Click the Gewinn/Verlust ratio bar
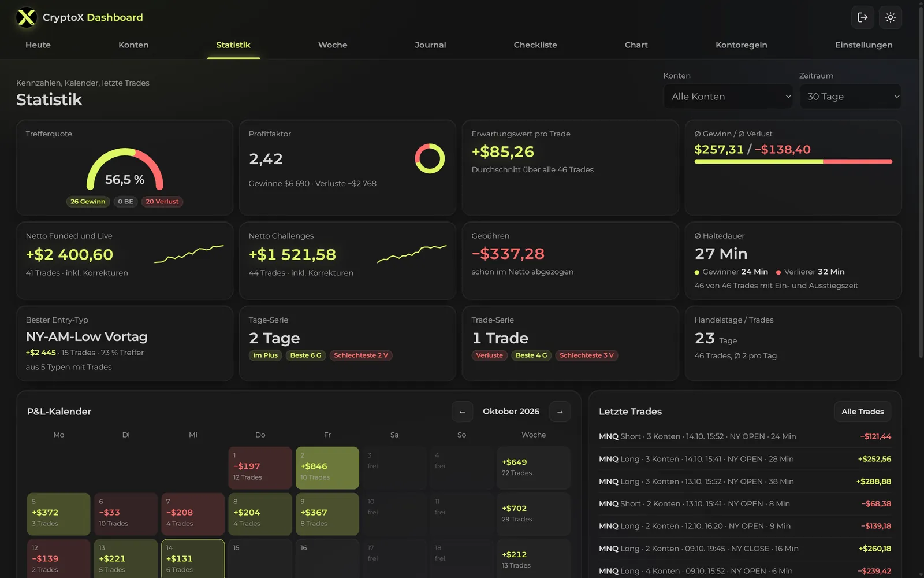Viewport: 924px width, 578px height. pyautogui.click(x=793, y=162)
